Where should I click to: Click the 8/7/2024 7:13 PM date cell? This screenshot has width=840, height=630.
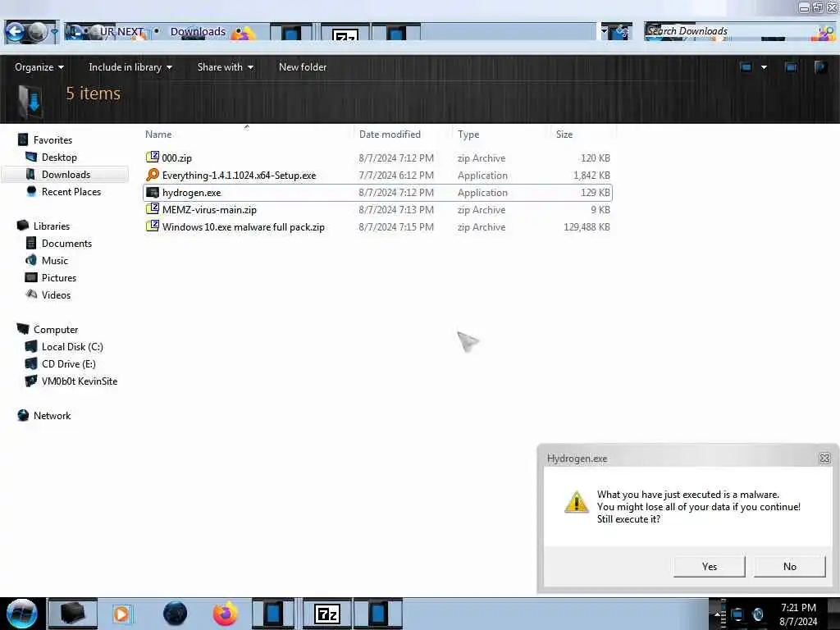(x=396, y=209)
